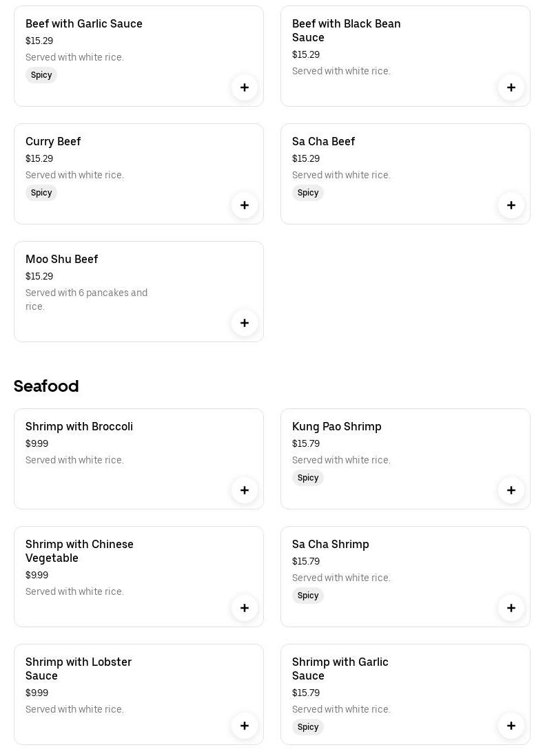Click Spicy tag on Beef with Garlic Sauce
The height and width of the screenshot is (756, 554).
coord(41,75)
